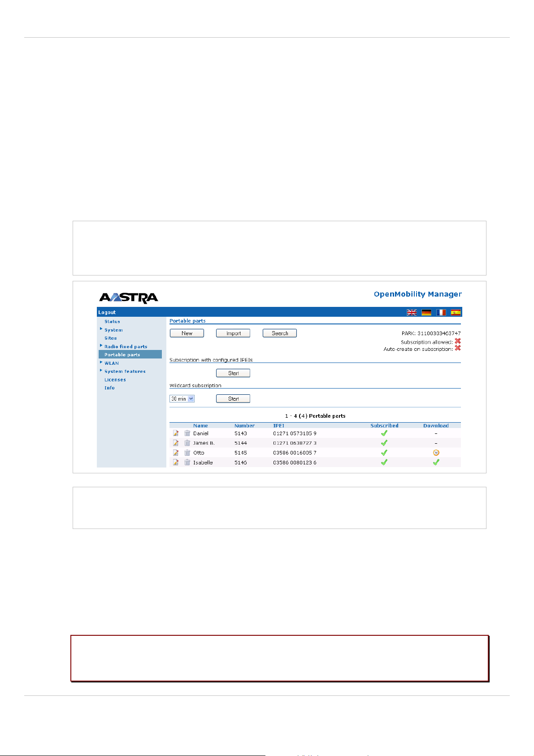Click the OpenMobility Manager title

[x=418, y=294]
